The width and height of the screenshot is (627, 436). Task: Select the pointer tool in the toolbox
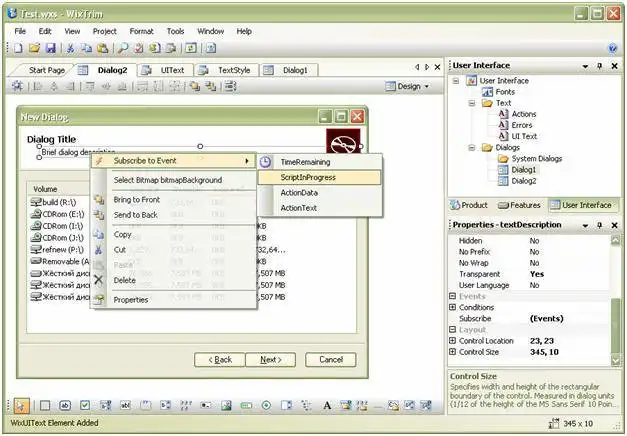21,405
